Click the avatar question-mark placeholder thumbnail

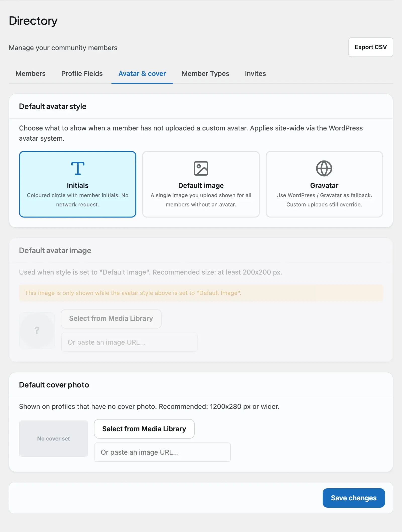click(37, 330)
